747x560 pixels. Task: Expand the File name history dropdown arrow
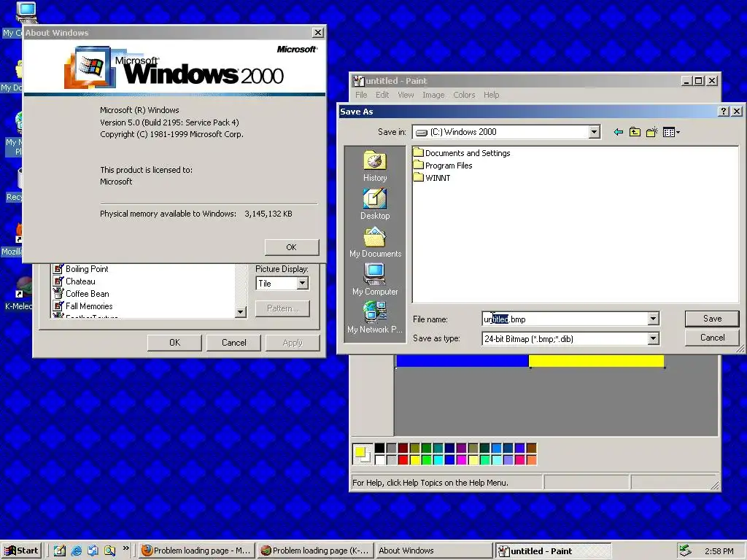click(653, 319)
